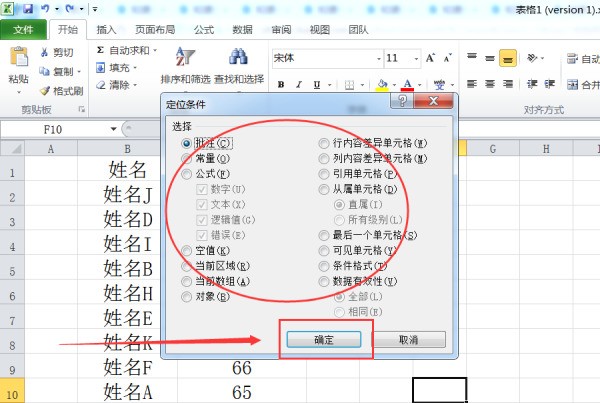Switch to the 公式 tab
Image resolution: width=600 pixels, height=403 pixels.
tap(204, 30)
